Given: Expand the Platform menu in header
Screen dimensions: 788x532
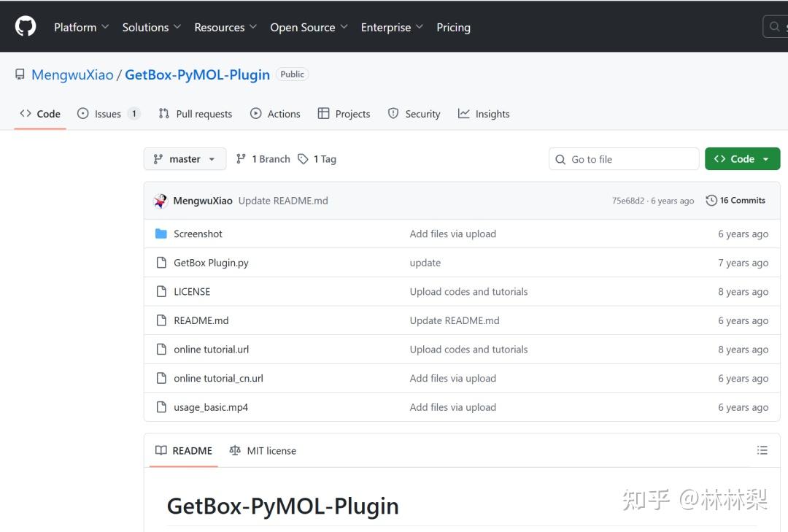Looking at the screenshot, I should click(x=81, y=27).
